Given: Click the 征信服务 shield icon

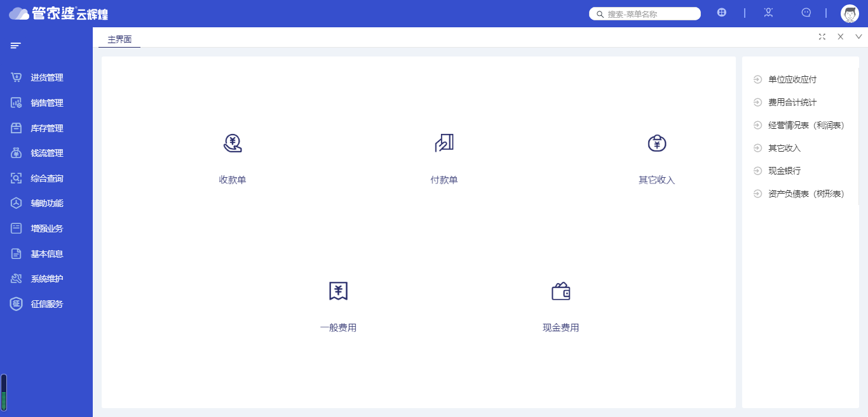Looking at the screenshot, I should 17,304.
